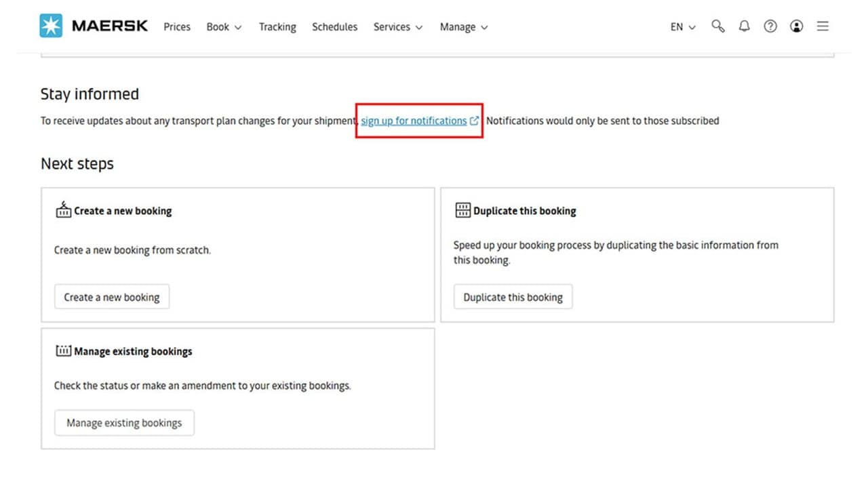
Task: Click the external link icon beside notifications link
Action: point(475,121)
